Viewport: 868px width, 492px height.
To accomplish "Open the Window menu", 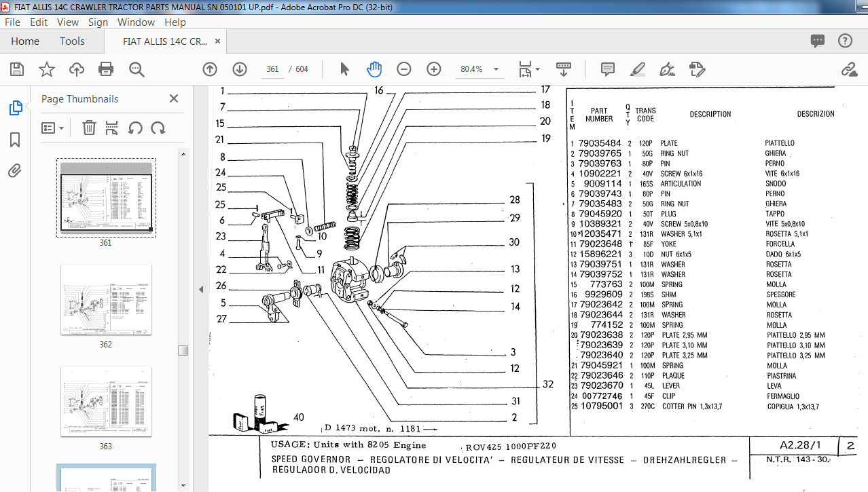I will point(136,22).
